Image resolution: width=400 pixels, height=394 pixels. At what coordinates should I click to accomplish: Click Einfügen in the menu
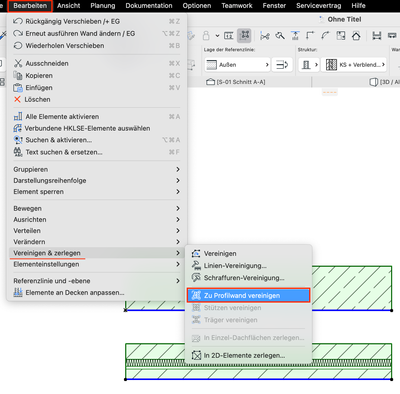[x=97, y=87]
